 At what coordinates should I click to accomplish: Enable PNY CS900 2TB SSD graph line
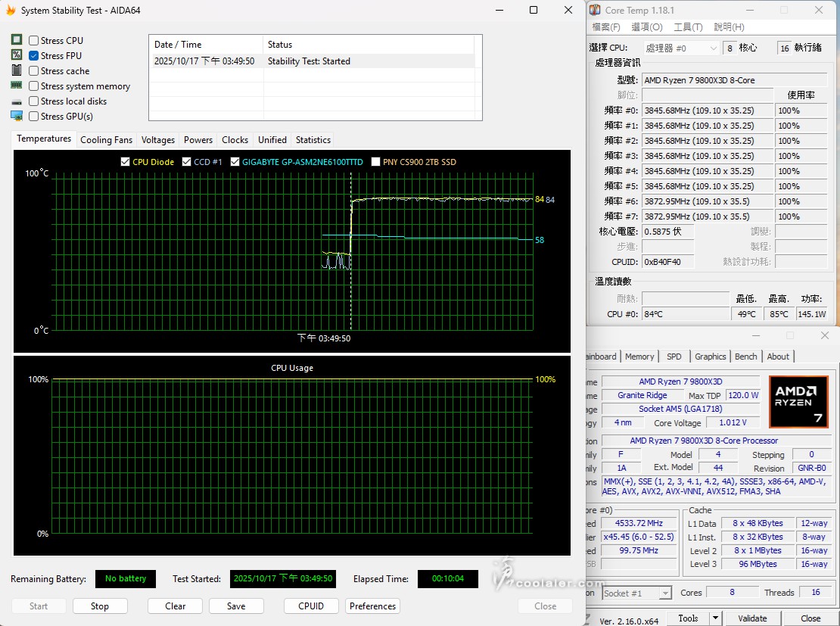tap(376, 162)
